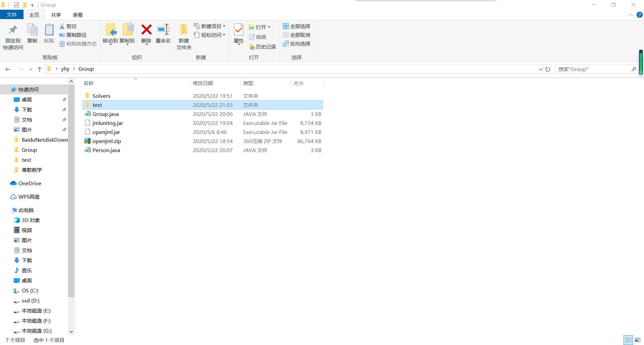Navigate to yhy in the address bar
Image resolution: width=644 pixels, height=345 pixels.
pos(65,69)
